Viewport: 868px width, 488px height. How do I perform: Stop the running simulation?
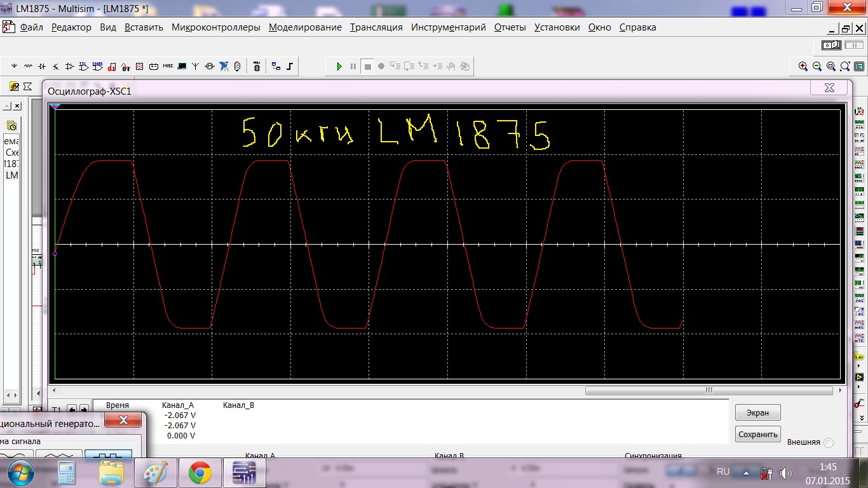click(x=367, y=66)
